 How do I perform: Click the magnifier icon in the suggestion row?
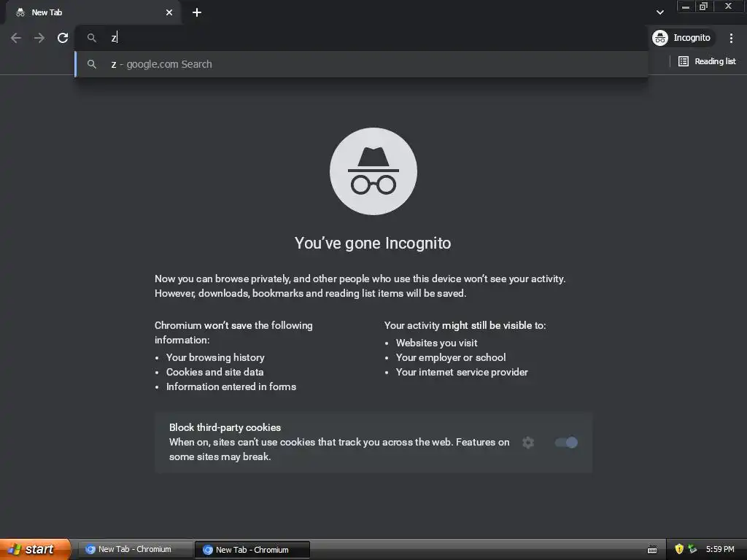coord(92,64)
